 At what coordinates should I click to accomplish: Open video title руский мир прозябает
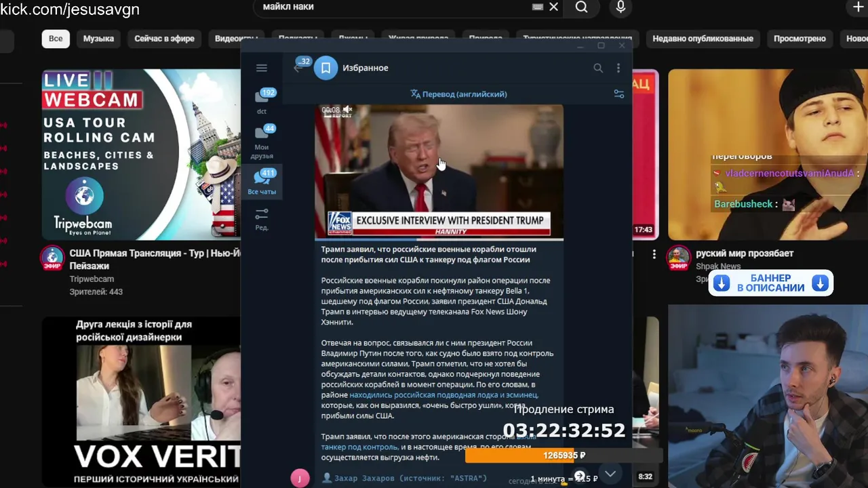tap(745, 253)
